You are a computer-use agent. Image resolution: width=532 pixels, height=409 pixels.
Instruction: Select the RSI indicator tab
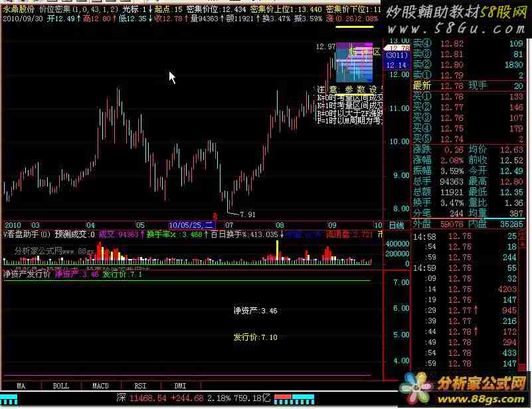140,386
